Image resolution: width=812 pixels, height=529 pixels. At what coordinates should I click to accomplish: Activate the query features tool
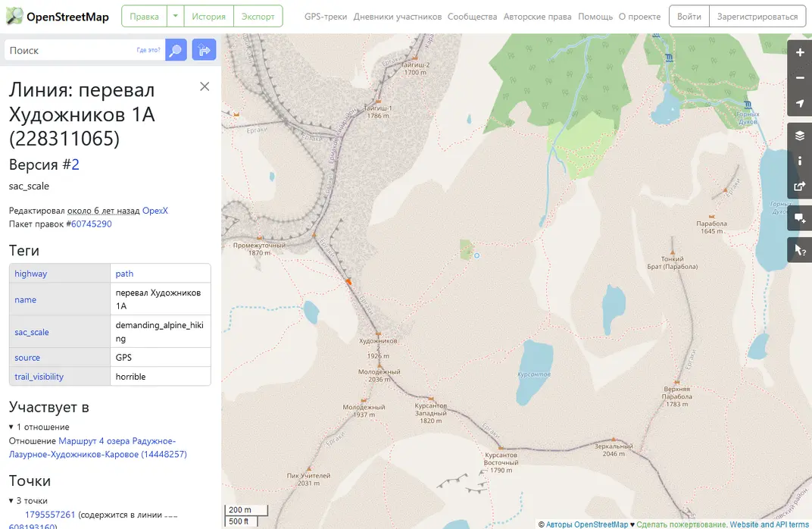pyautogui.click(x=800, y=251)
